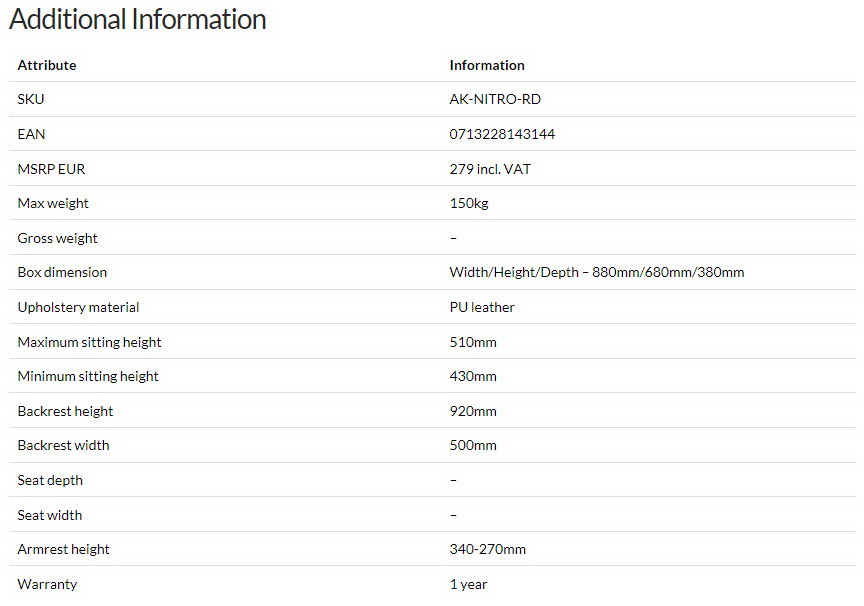Select the MSRP EUR price value
864x606 pixels.
[x=490, y=169]
